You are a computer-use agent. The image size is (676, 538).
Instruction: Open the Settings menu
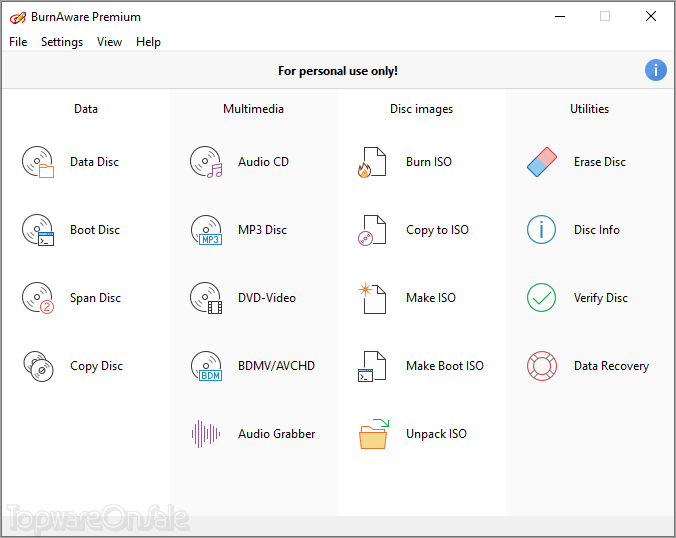point(62,42)
